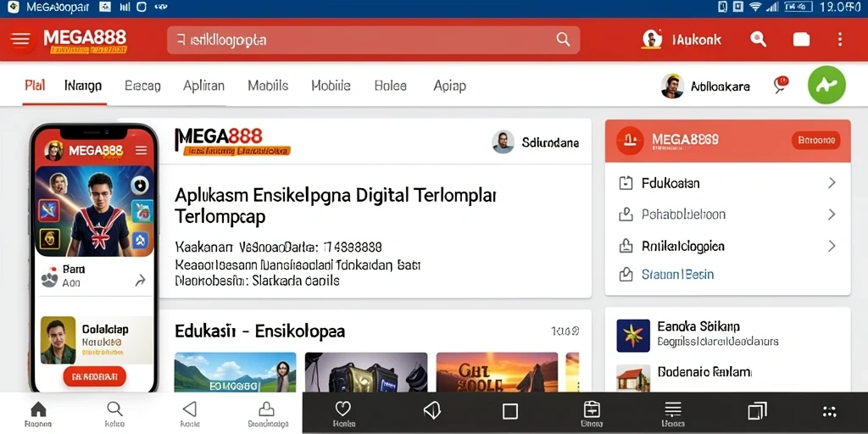Click the paw icon beside Bard in phone

pos(49,279)
